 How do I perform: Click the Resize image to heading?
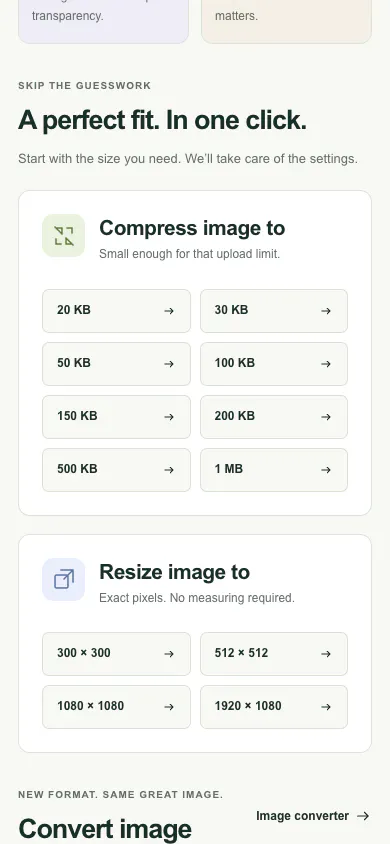[x=174, y=572]
